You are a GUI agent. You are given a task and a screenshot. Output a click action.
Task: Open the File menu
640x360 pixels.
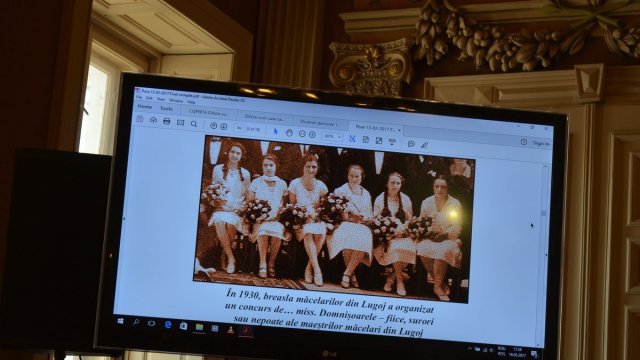tap(139, 97)
